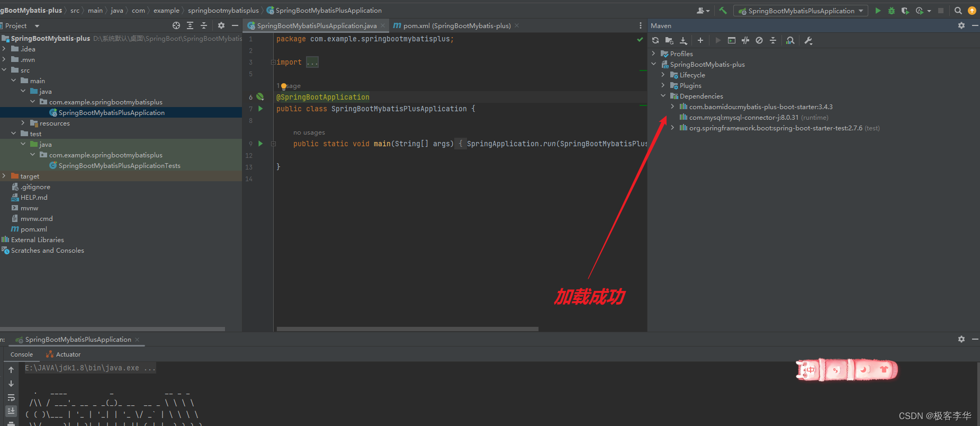Collapse the Dependencies node
980x426 pixels.
663,96
